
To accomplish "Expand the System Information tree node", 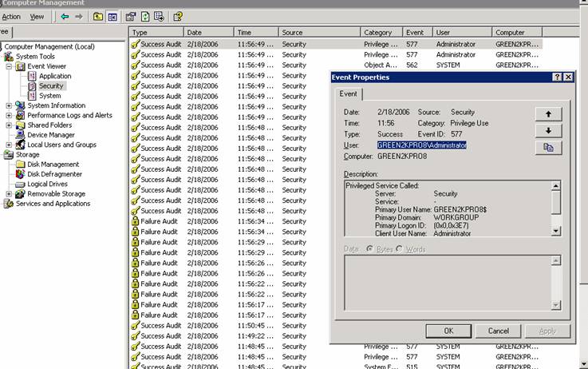I will point(9,105).
